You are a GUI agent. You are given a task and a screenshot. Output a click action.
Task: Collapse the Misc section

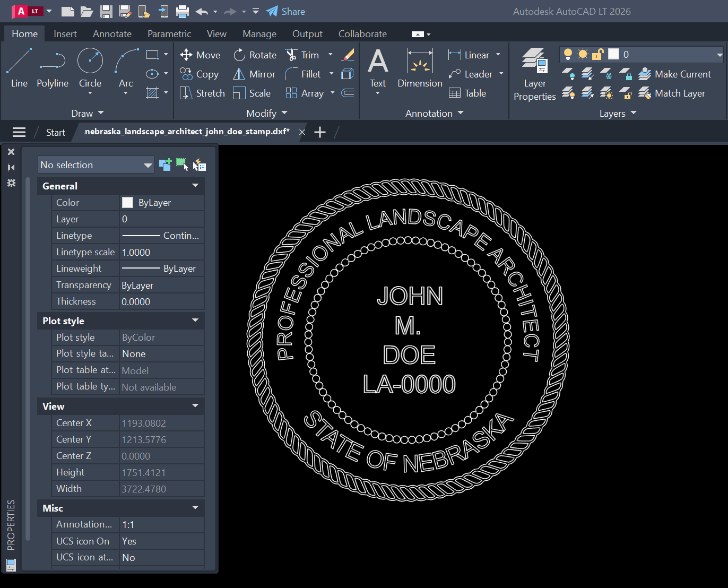point(195,508)
